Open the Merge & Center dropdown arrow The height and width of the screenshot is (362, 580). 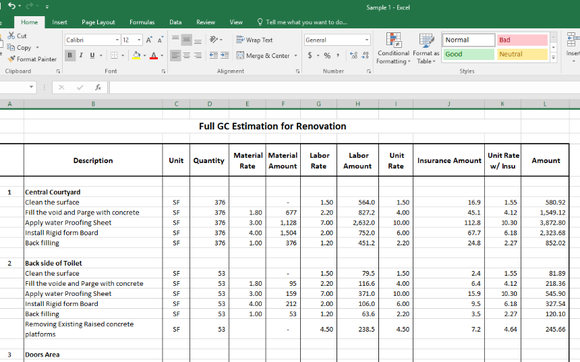(296, 55)
